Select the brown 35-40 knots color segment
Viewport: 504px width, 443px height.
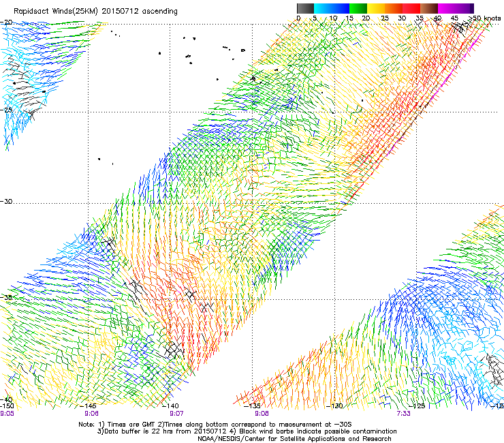coord(429,8)
